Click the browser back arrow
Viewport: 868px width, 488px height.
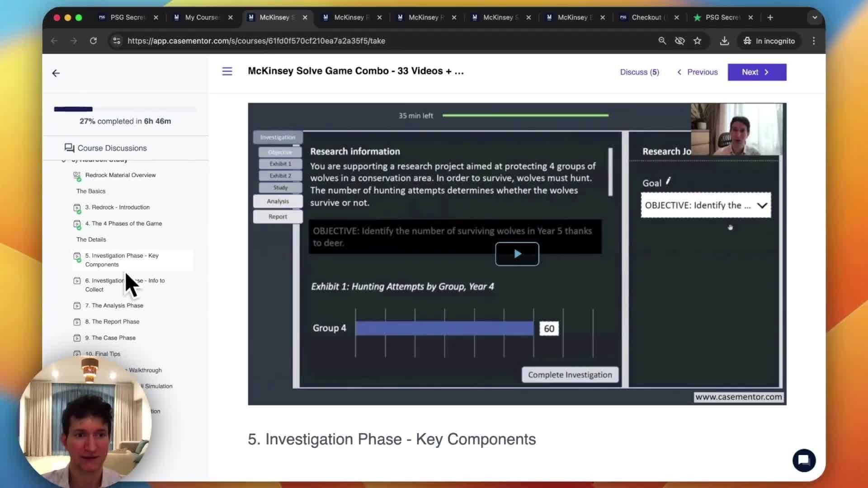[x=54, y=41]
